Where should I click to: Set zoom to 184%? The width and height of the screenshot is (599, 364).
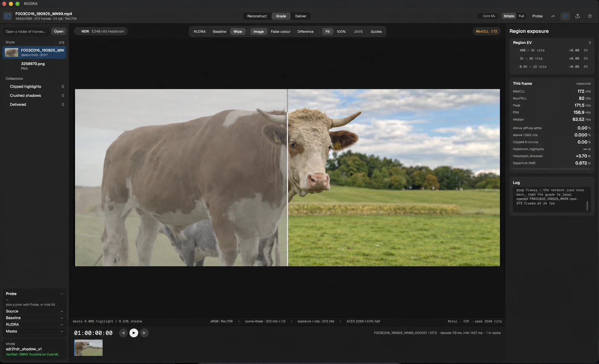pyautogui.click(x=358, y=32)
